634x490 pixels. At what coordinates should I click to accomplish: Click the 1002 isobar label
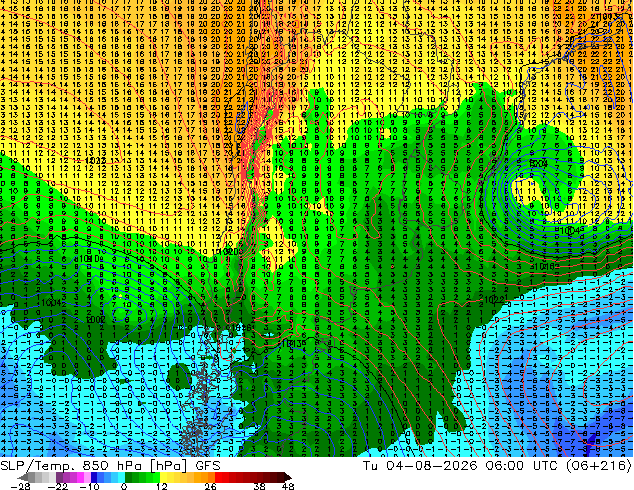point(96,319)
